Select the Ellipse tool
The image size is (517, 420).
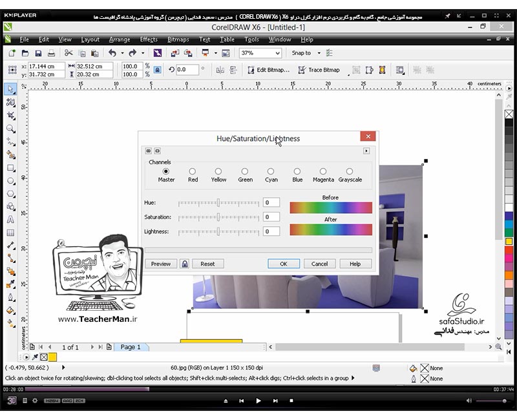click(x=10, y=181)
